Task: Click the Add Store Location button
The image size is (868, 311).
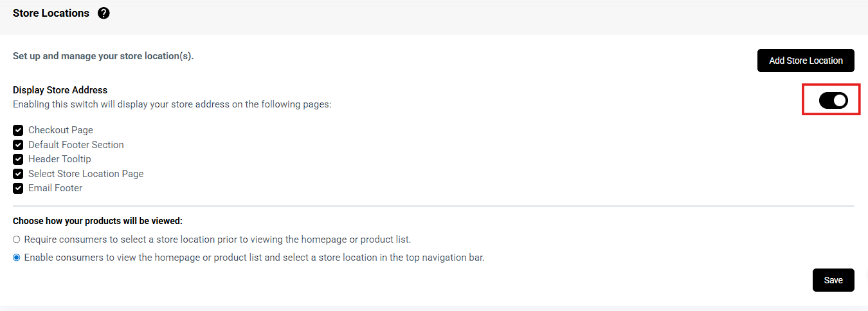Action: pyautogui.click(x=806, y=61)
